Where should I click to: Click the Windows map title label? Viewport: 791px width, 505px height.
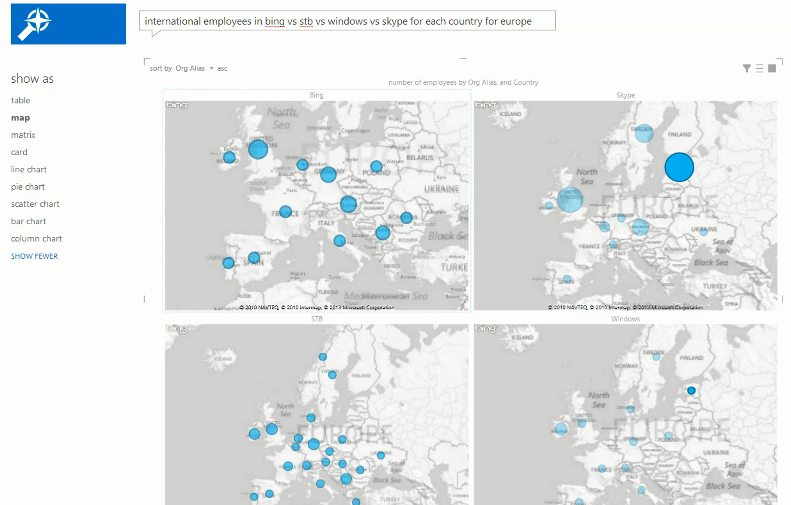click(x=625, y=319)
